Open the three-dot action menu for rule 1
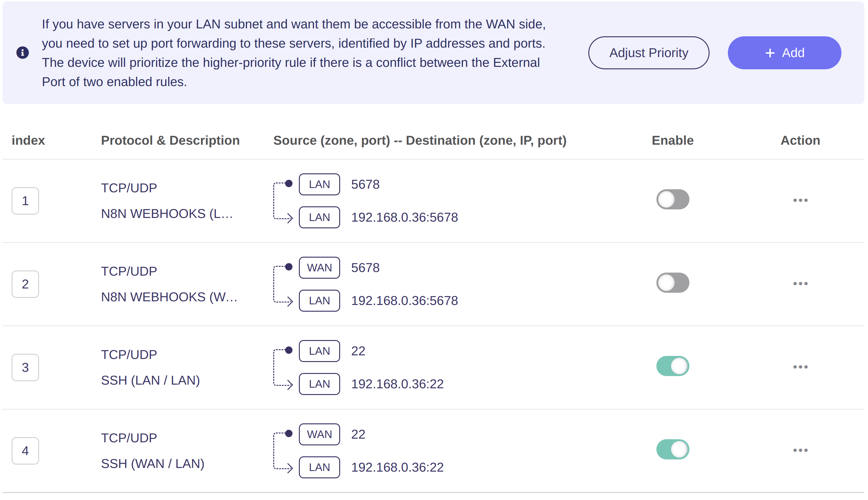This screenshot has width=868, height=500. (800, 200)
